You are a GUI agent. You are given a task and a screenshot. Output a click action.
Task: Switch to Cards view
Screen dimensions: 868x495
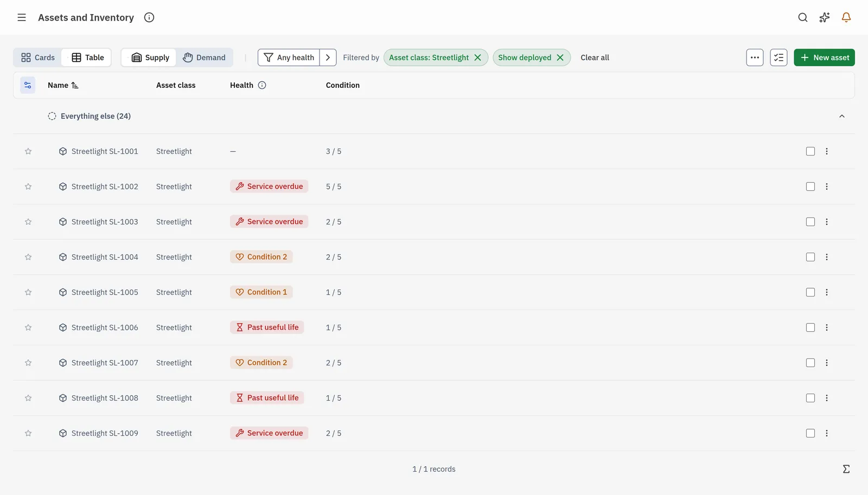pyautogui.click(x=38, y=57)
